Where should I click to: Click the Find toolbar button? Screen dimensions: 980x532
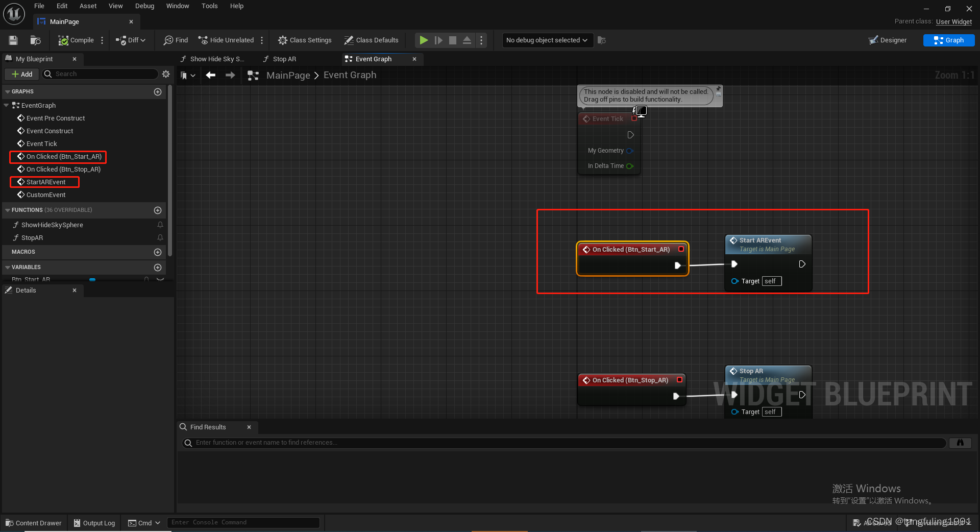(x=176, y=40)
